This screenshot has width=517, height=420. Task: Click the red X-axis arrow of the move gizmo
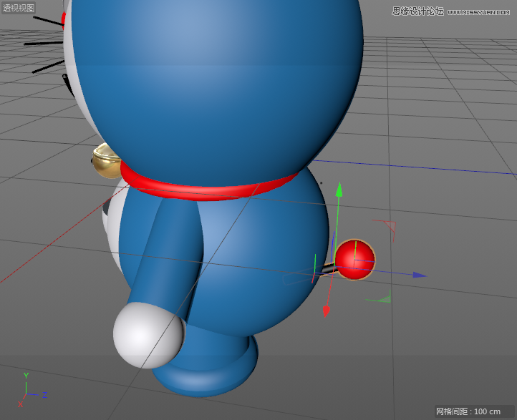326,311
